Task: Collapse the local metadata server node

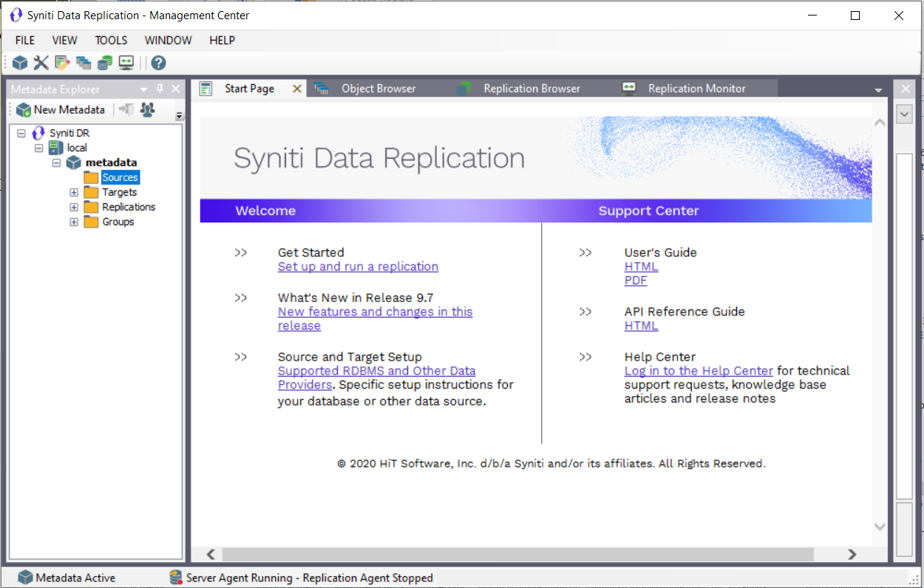Action: point(38,147)
